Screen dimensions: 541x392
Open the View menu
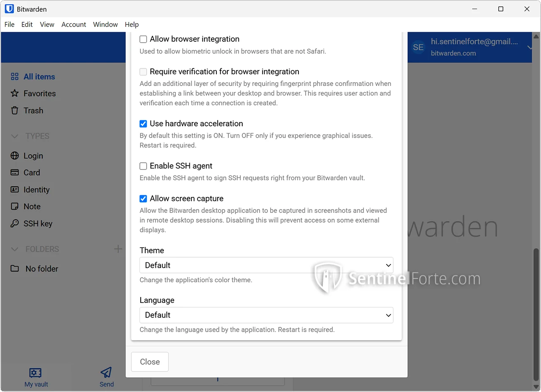[47, 24]
